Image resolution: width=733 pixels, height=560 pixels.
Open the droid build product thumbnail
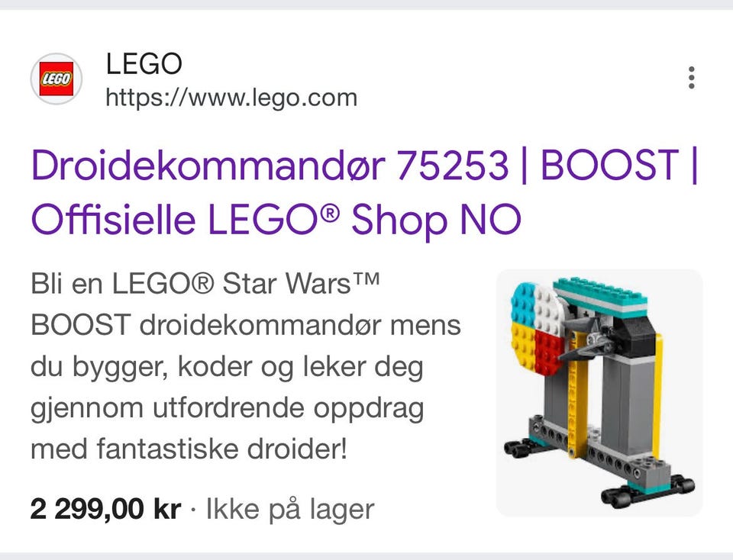tap(599, 392)
